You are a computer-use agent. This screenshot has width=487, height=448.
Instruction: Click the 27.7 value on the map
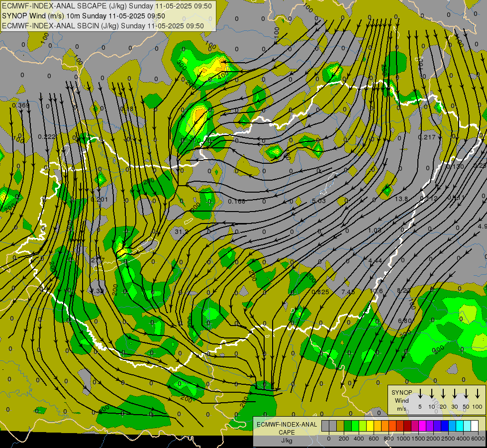click(x=98, y=260)
